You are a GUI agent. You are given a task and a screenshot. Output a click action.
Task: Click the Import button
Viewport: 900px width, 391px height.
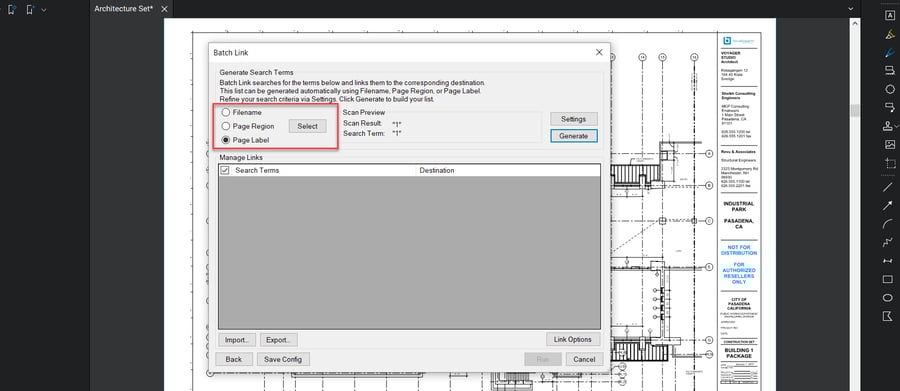[236, 339]
